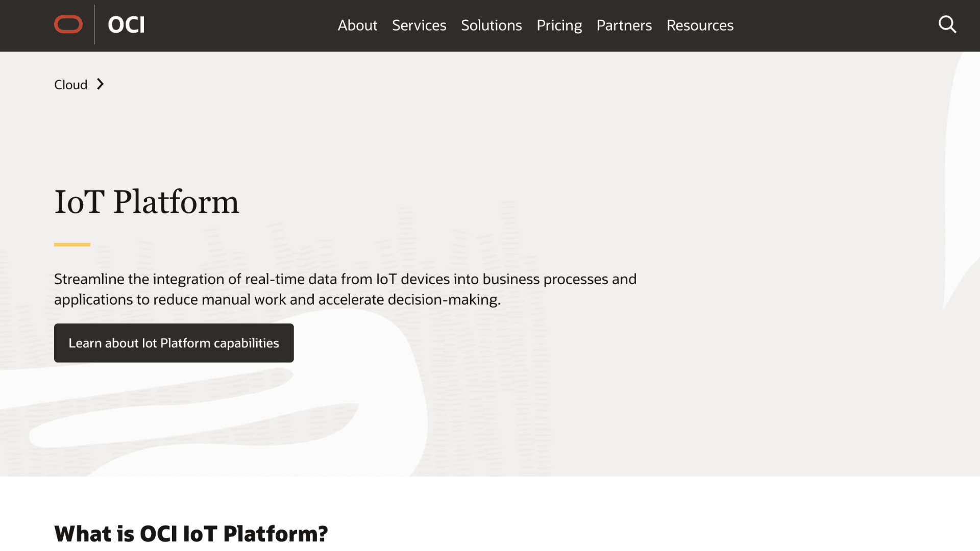Open the Solutions navigation menu
980x551 pixels.
tap(491, 25)
